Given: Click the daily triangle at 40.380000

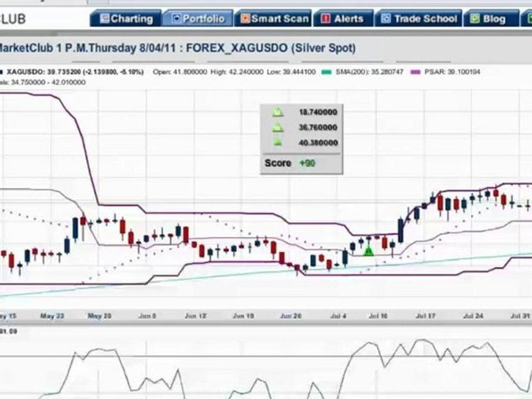Looking at the screenshot, I should coord(278,142).
